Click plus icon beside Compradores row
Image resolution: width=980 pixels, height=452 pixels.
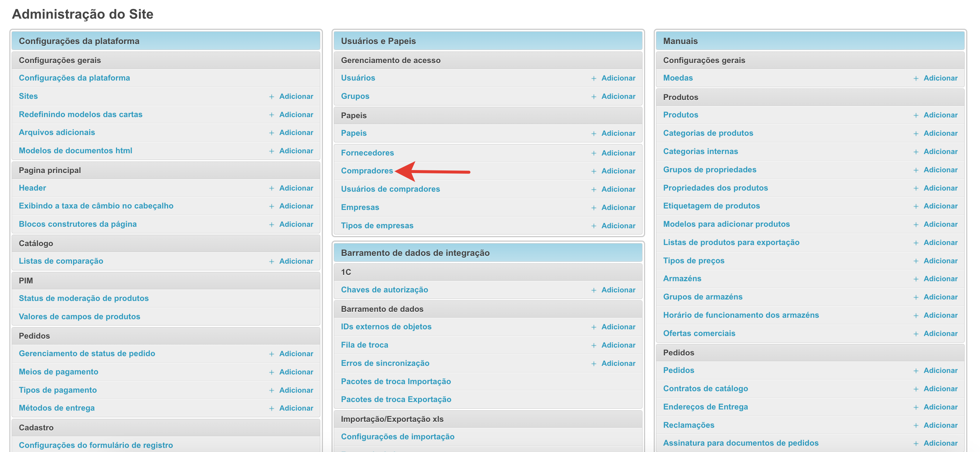coord(593,171)
